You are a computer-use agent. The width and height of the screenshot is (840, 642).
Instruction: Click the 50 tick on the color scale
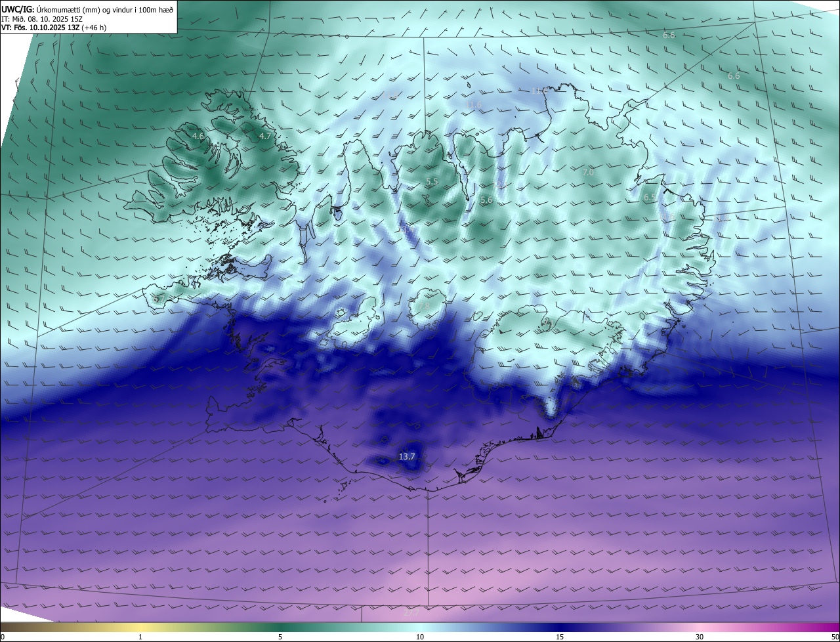(835, 637)
